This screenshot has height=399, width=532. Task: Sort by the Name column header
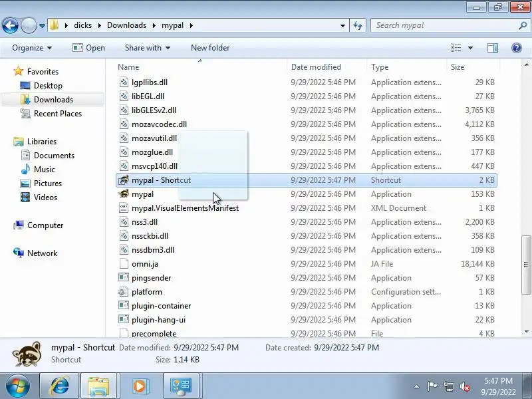point(128,67)
